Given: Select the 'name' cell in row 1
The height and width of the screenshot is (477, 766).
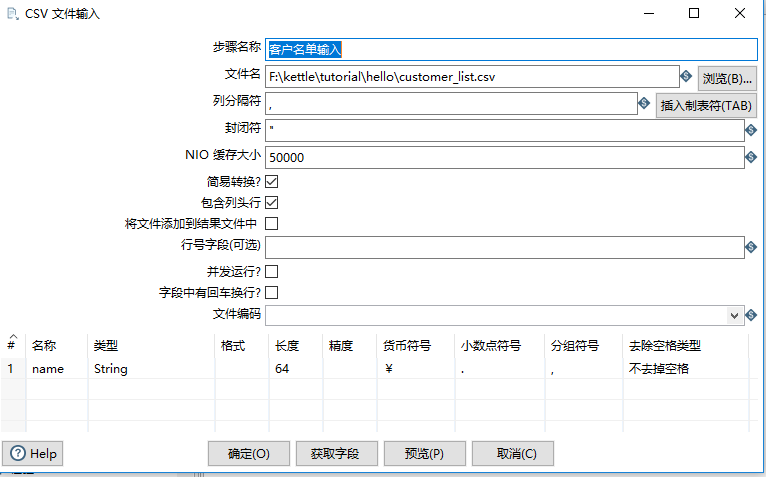Looking at the screenshot, I should point(57,369).
